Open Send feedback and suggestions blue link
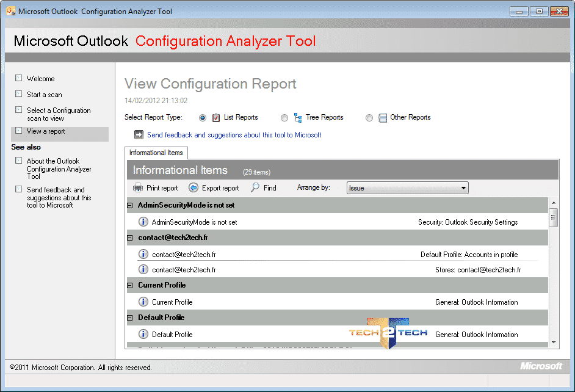The height and width of the screenshot is (392, 575). (x=234, y=135)
